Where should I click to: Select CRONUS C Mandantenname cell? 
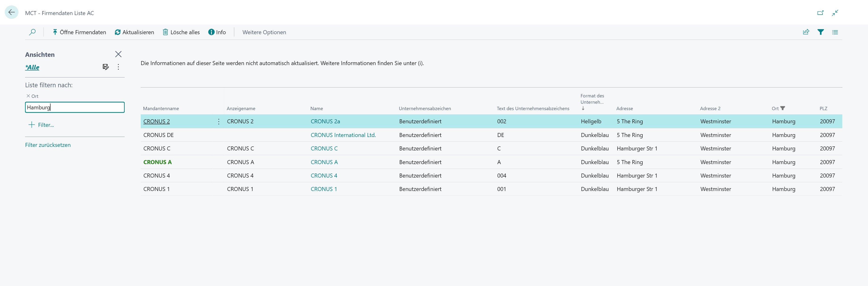[157, 148]
